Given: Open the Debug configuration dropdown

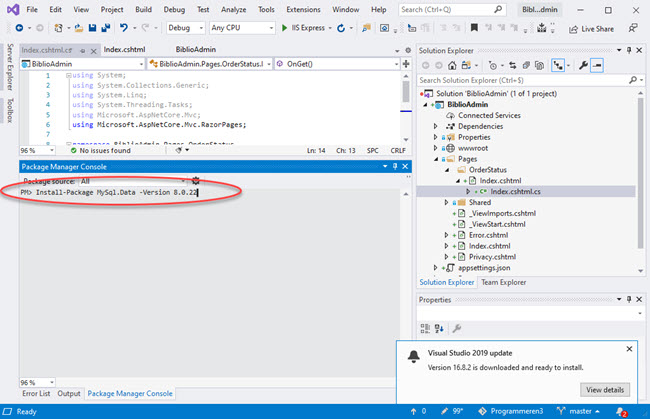Looking at the screenshot, I should [185, 28].
